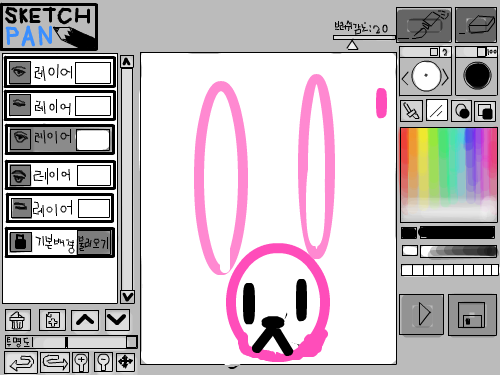Click the 불러오기 load button

pos(94,243)
